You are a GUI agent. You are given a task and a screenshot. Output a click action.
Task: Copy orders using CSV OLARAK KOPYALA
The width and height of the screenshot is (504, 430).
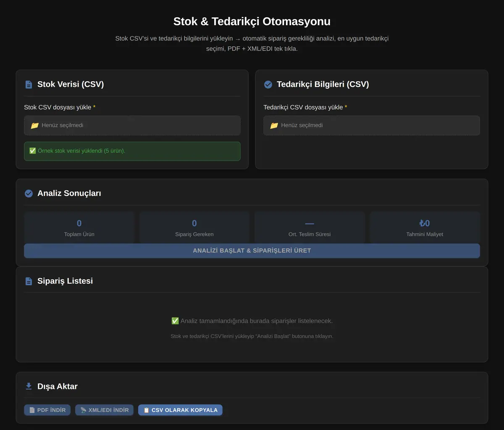(180, 410)
